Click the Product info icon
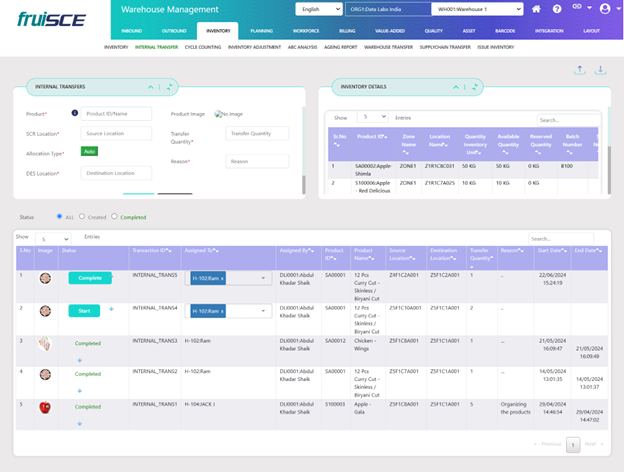 74,113
